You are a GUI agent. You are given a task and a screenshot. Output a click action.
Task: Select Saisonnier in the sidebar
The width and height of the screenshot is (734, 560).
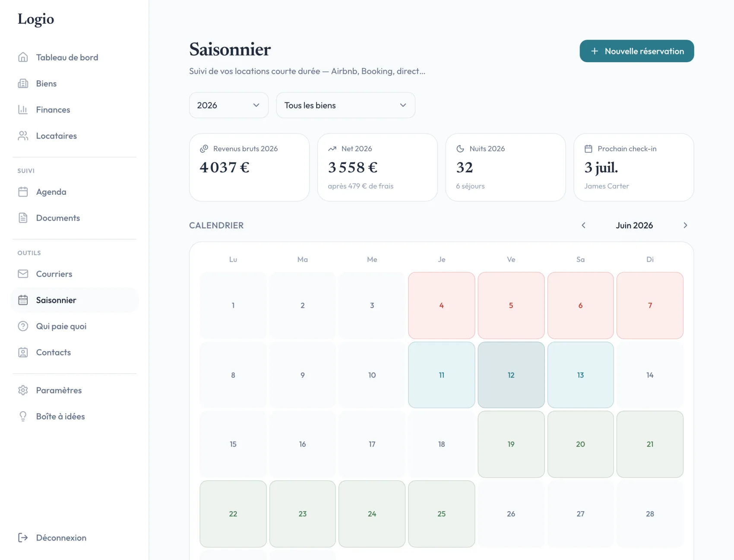(x=74, y=300)
